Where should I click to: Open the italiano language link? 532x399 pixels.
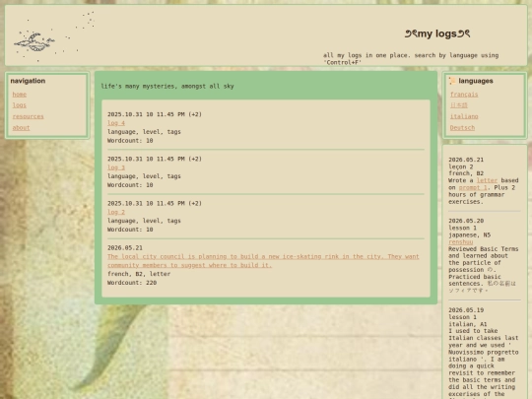click(x=464, y=116)
